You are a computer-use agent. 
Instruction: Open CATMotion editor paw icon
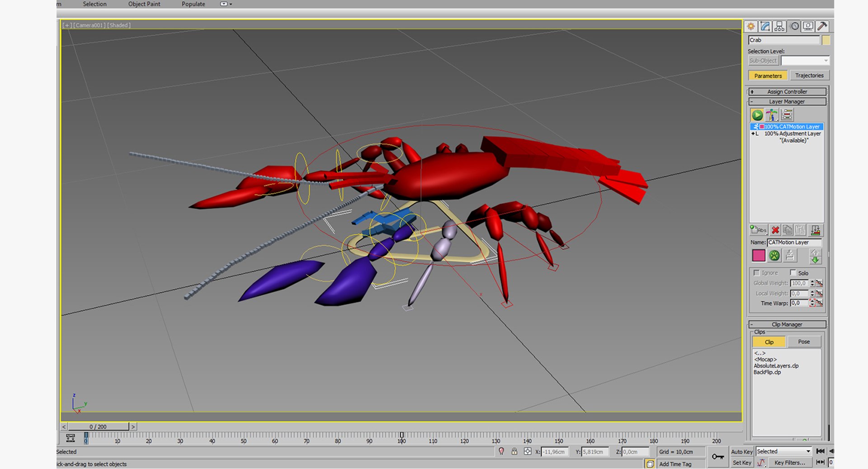pos(774,256)
